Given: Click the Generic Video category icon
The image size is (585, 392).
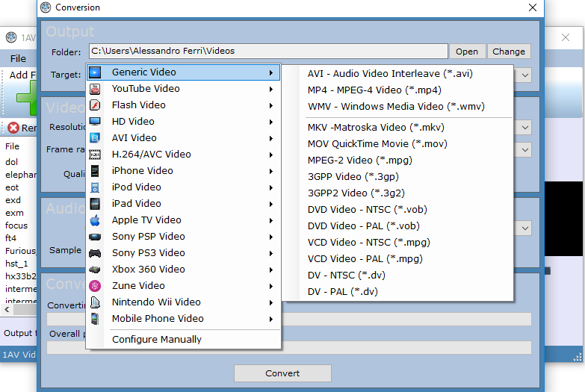Looking at the screenshot, I should 95,72.
